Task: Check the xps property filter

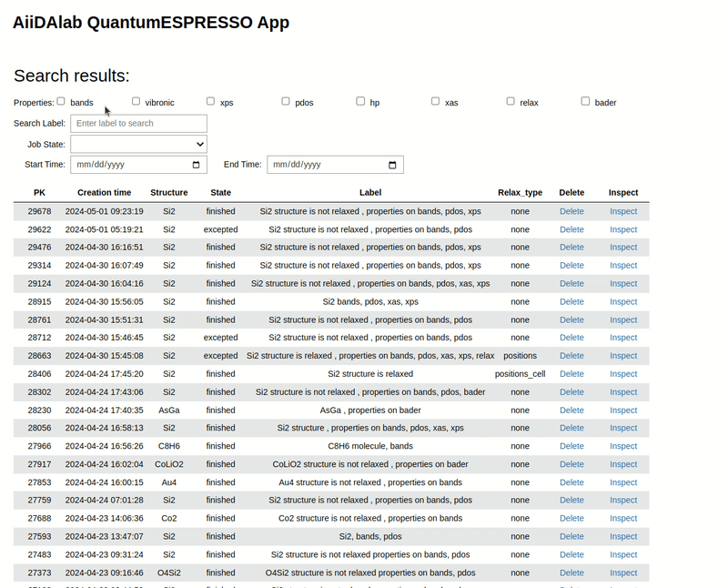Action: (211, 101)
